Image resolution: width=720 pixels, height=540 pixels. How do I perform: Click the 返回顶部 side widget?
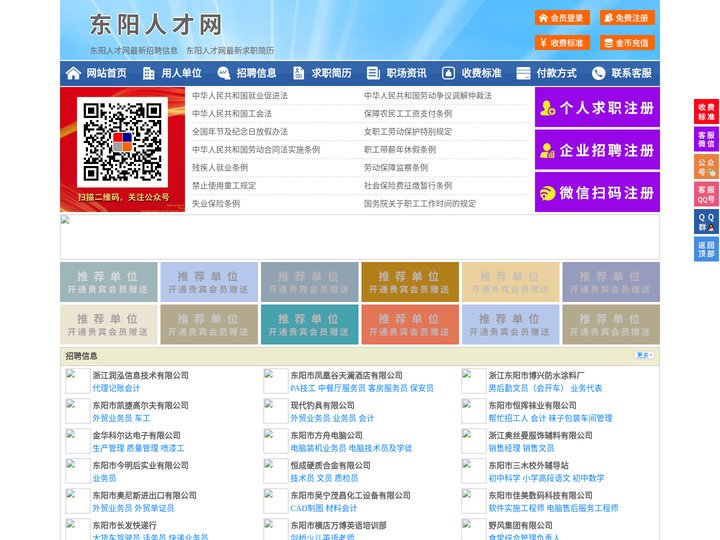coord(706,249)
